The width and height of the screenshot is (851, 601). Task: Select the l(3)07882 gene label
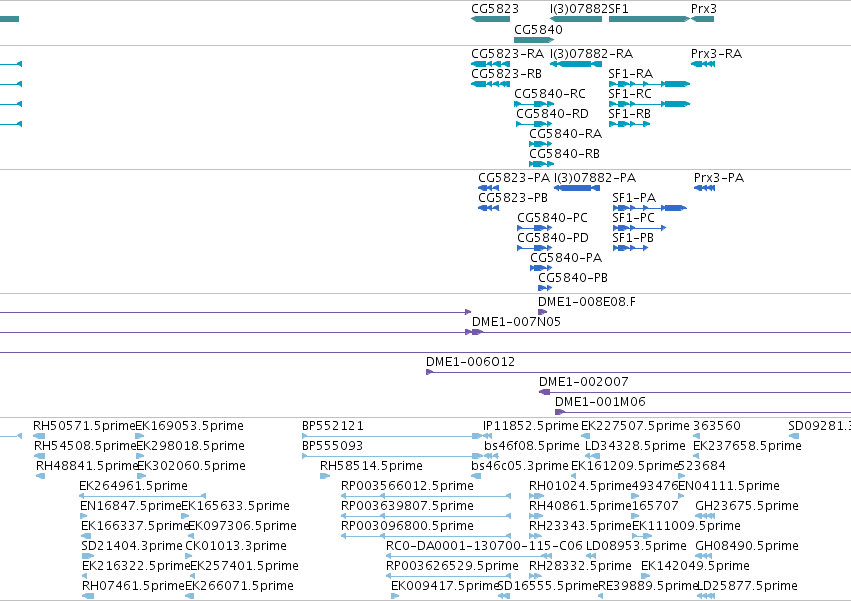click(x=579, y=9)
